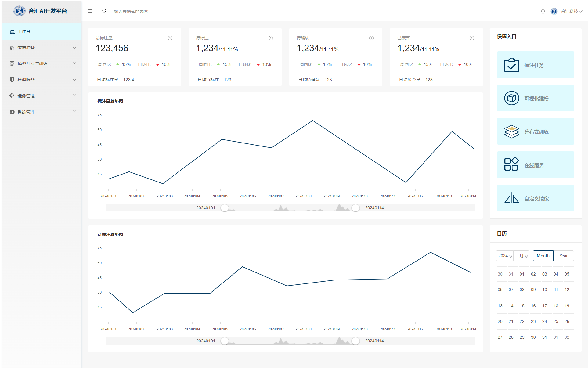Open 自定义镜像 shortcut icon
Screen dimensions: 588x368
click(x=511, y=198)
